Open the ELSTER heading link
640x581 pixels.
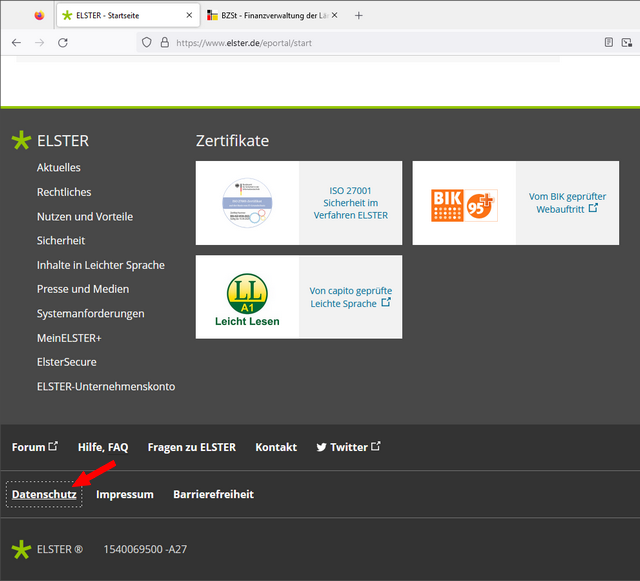[63, 141]
